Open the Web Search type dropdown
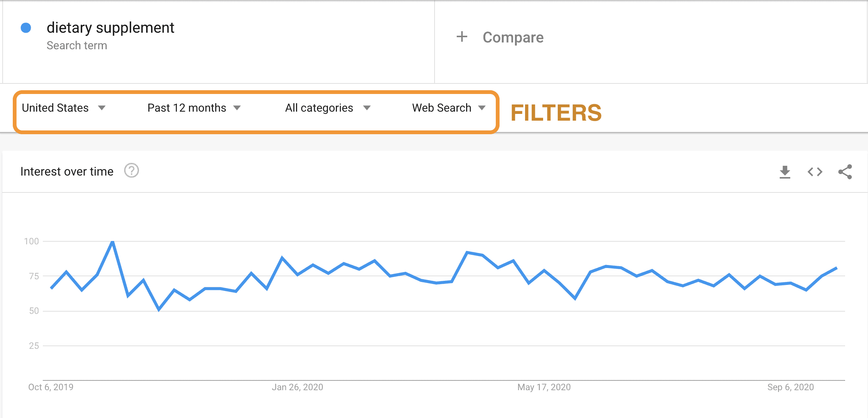868x418 pixels. click(449, 108)
